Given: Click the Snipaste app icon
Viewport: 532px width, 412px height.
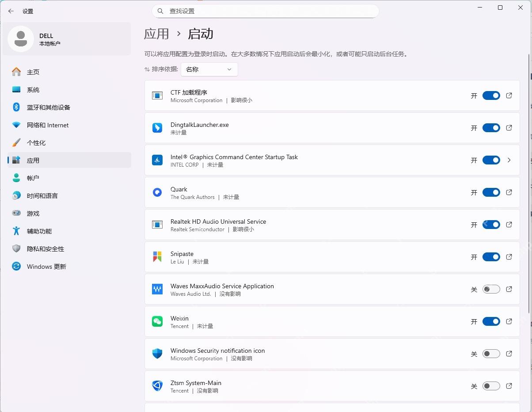Looking at the screenshot, I should (x=157, y=257).
